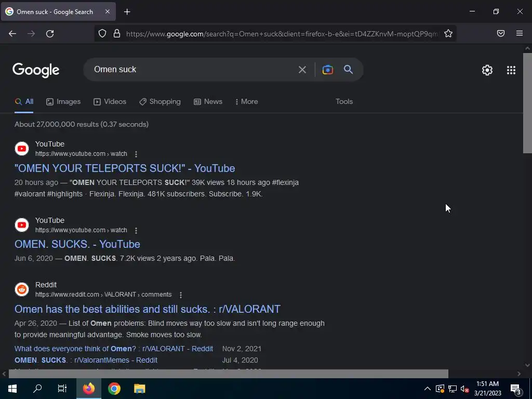Open the OMEN. SUCKS. - YouTube link
Screen dimensions: 532x399
[77, 244]
